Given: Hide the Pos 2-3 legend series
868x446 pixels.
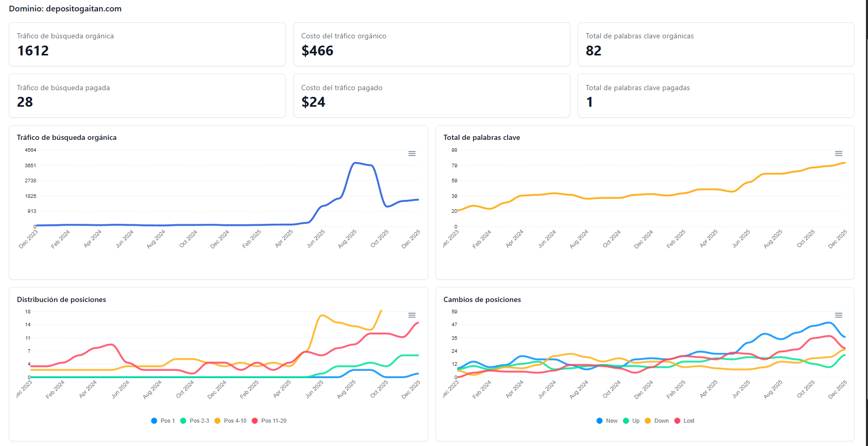Looking at the screenshot, I should click(x=194, y=421).
